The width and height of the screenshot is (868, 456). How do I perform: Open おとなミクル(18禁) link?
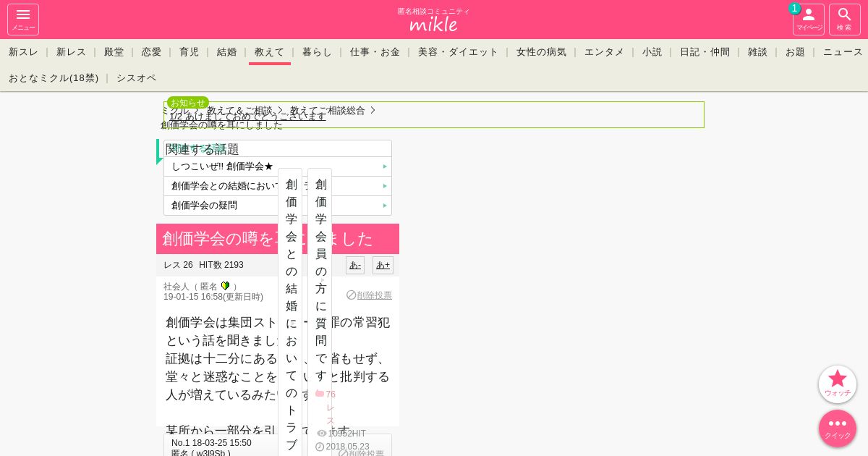(x=54, y=78)
